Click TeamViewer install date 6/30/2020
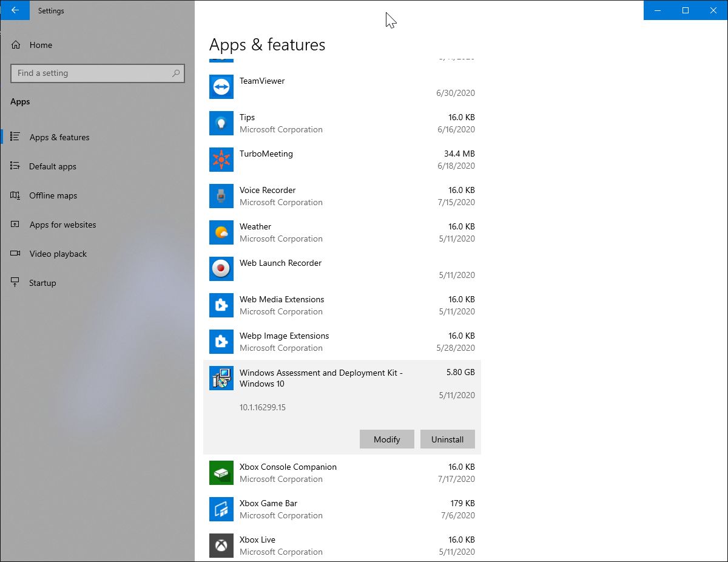Screen dimensions: 728x562 [456, 93]
